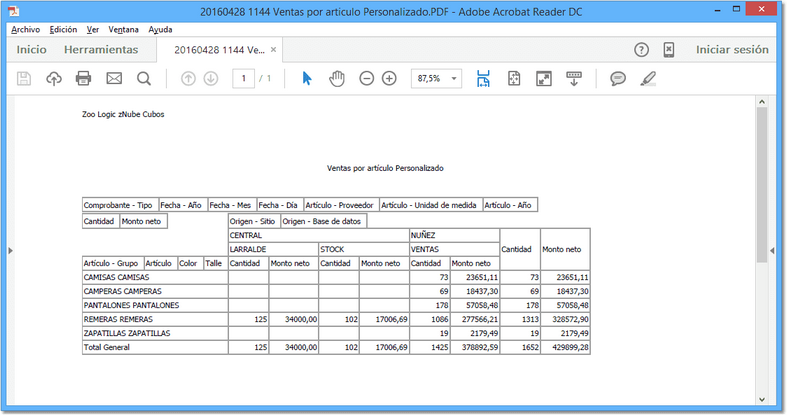The width and height of the screenshot is (787, 416).
Task: Click the 'ZAPATILLAS ZAPATILLAS' row
Action: (155, 334)
